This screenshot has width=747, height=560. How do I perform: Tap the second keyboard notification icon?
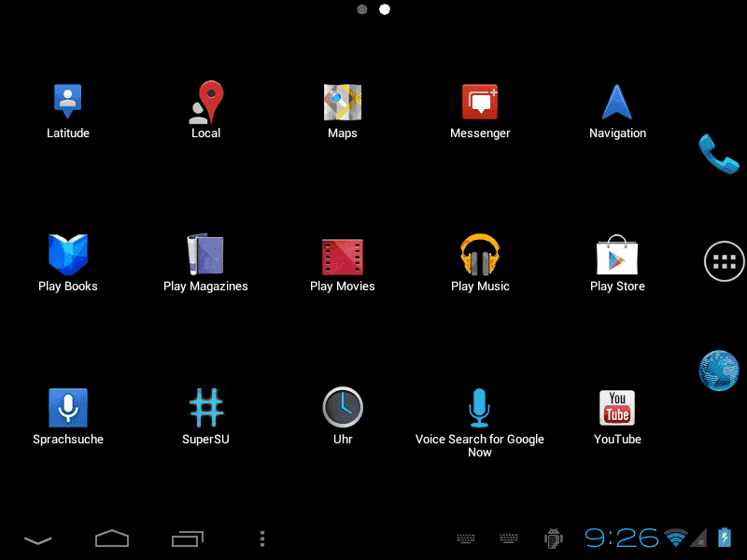point(509,539)
